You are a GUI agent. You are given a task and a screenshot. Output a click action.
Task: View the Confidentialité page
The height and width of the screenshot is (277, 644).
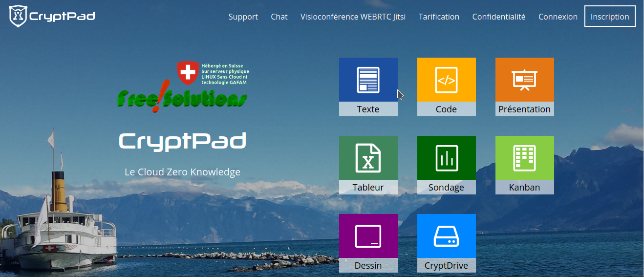point(498,17)
